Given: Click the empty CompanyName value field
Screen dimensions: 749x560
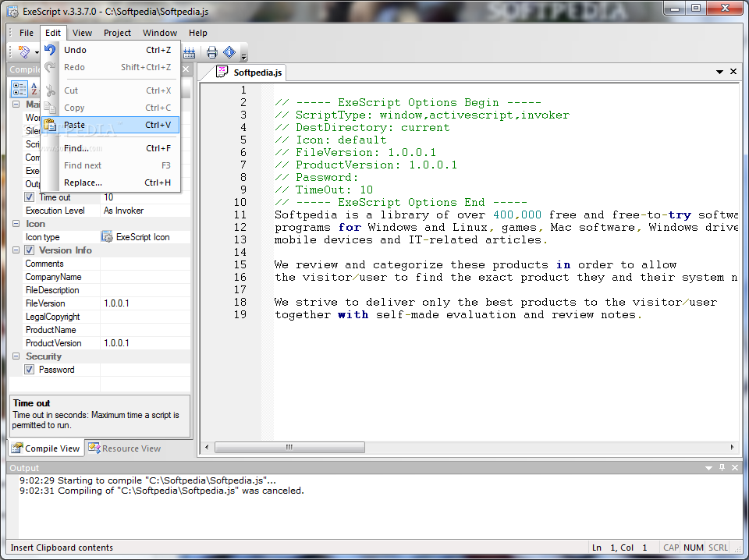Looking at the screenshot, I should pyautogui.click(x=145, y=277).
